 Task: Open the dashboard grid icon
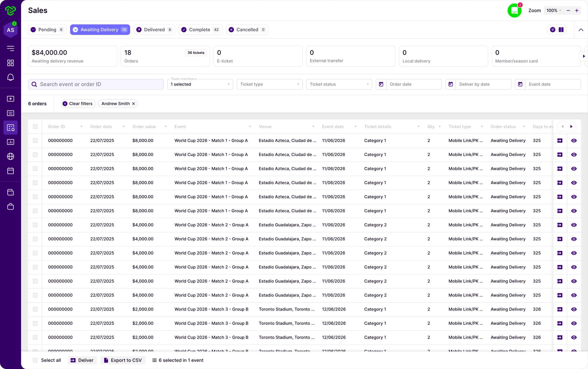[x=11, y=63]
